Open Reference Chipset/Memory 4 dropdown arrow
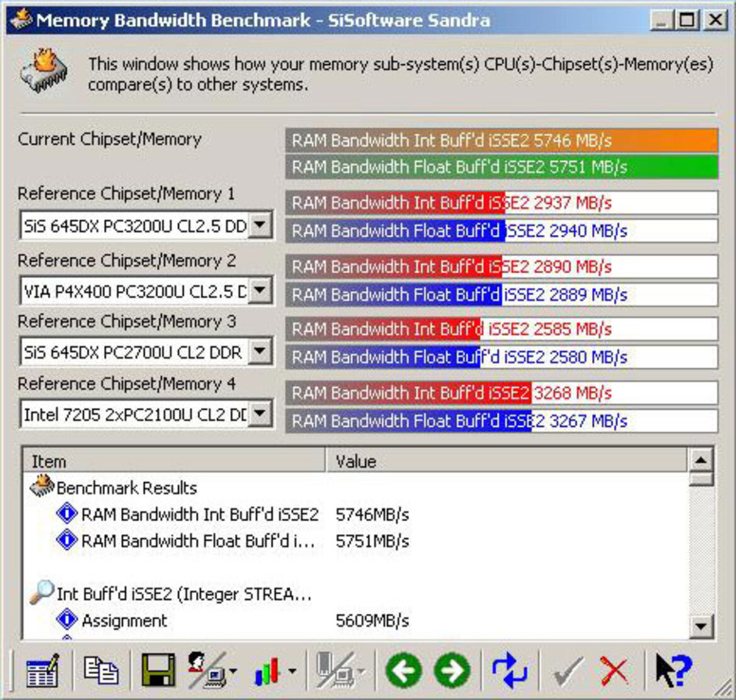736x700 pixels. 259,414
